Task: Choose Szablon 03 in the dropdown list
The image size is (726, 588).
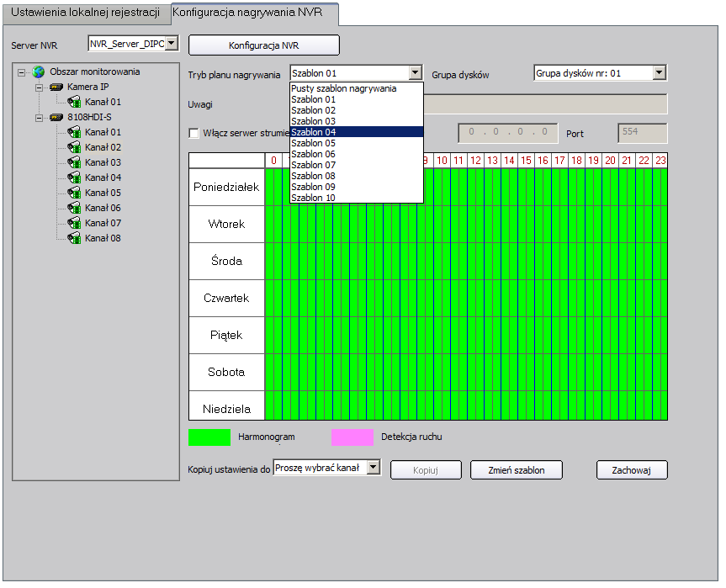Action: tap(357, 121)
